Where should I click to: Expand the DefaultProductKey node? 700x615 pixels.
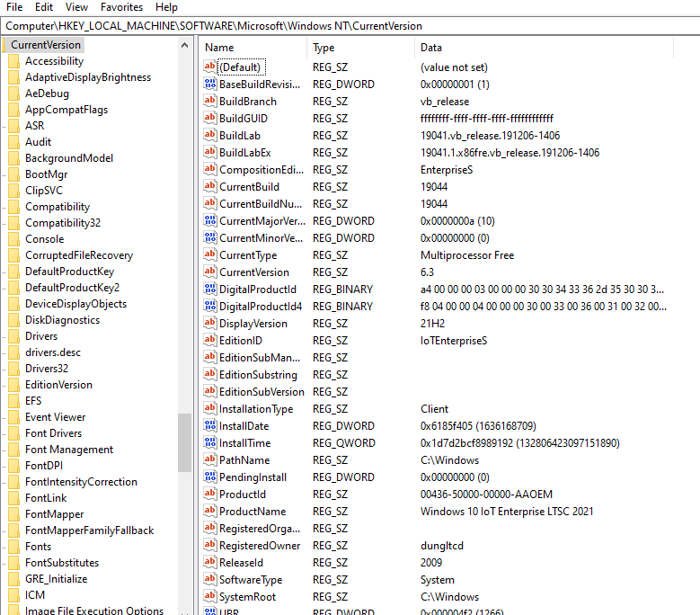coord(4,272)
